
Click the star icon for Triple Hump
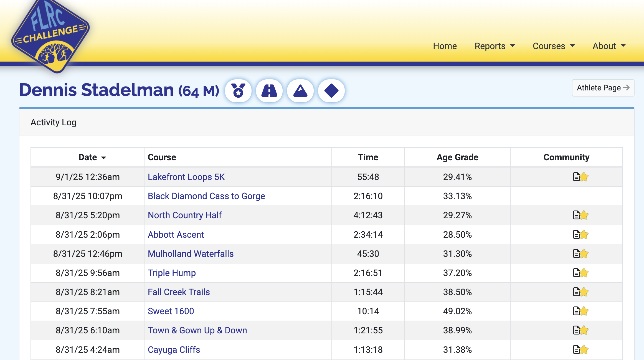coord(584,273)
